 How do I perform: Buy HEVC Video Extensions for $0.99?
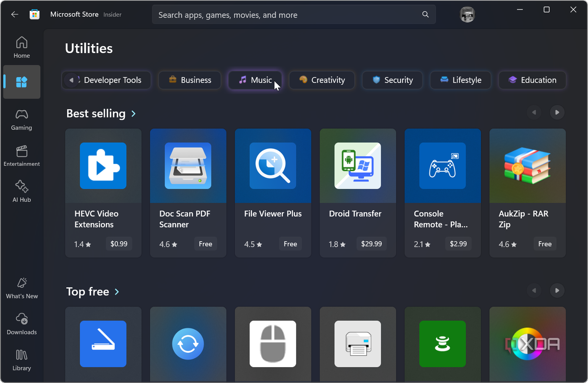pos(119,244)
